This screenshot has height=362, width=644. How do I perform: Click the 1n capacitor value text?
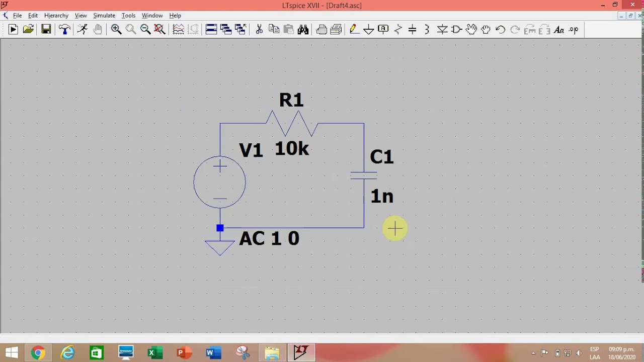coord(382,196)
